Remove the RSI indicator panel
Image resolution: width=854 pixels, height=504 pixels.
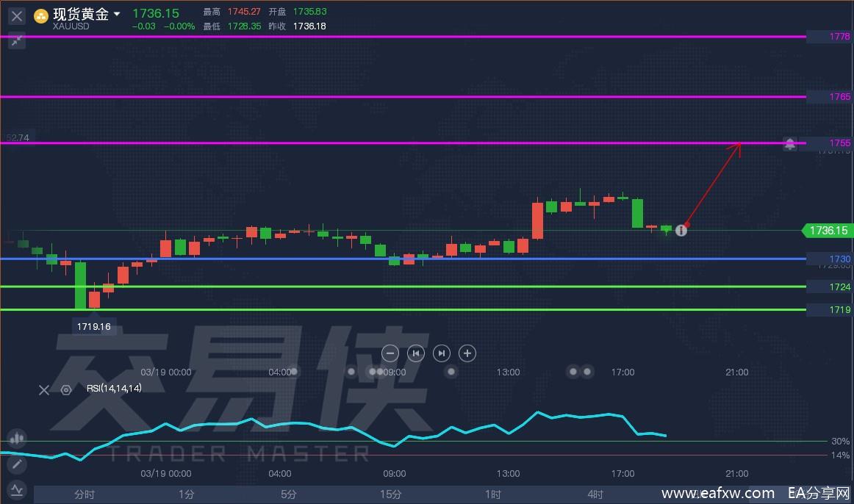click(44, 389)
